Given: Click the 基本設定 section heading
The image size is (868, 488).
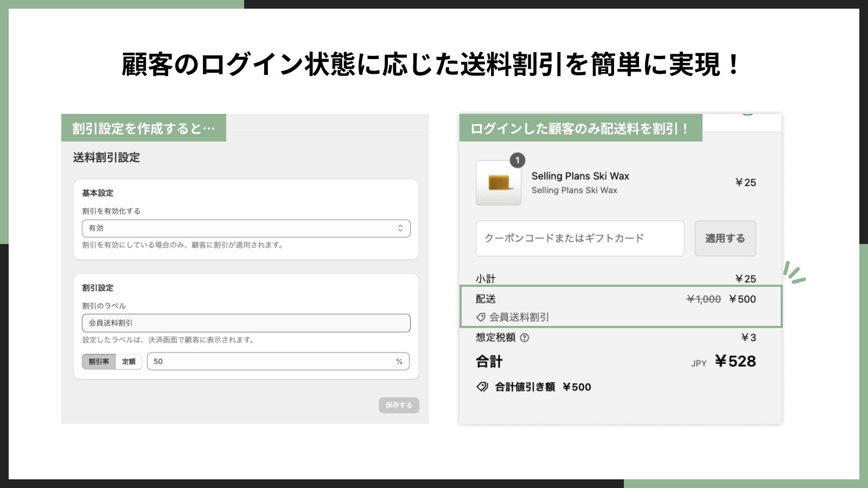Looking at the screenshot, I should click(x=98, y=193).
